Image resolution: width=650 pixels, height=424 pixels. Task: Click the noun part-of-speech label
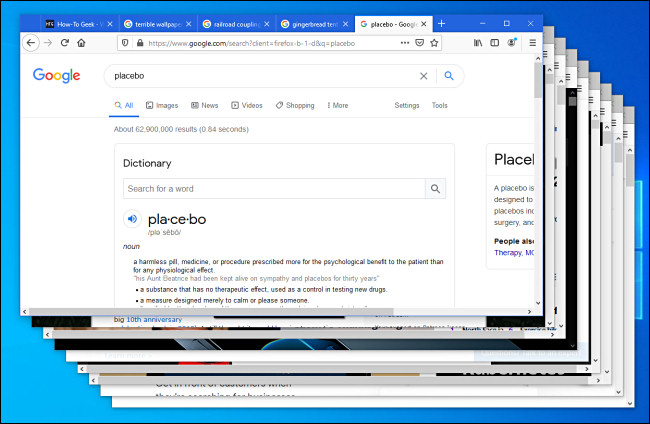(131, 247)
